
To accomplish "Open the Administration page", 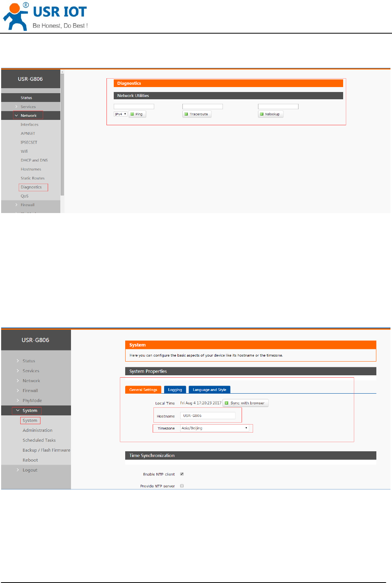I will [37, 430].
